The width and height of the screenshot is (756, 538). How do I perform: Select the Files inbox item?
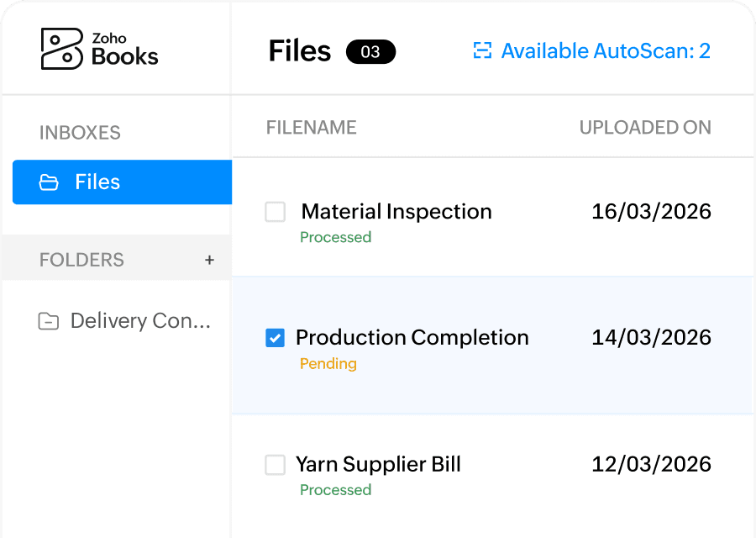click(x=122, y=182)
